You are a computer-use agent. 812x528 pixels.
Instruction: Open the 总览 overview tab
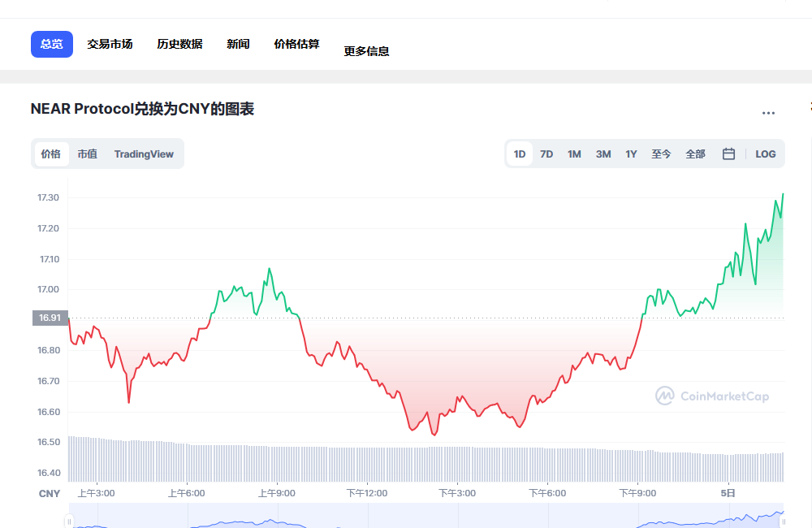click(x=52, y=44)
